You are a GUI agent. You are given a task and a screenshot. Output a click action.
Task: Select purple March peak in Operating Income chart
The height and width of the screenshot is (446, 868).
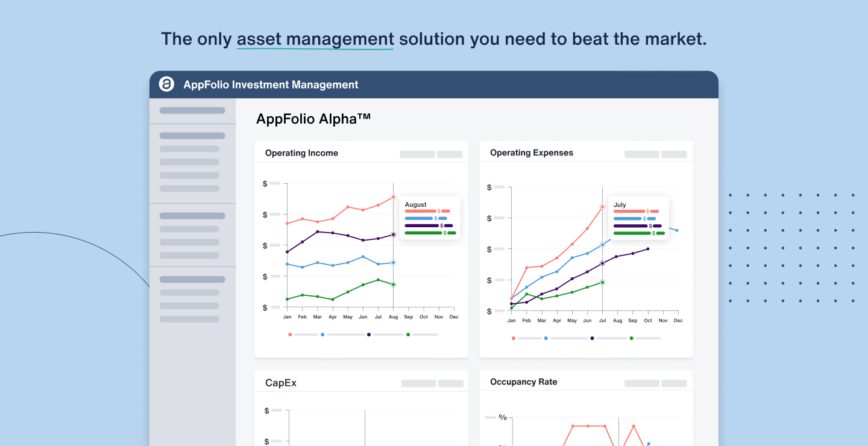pyautogui.click(x=318, y=231)
